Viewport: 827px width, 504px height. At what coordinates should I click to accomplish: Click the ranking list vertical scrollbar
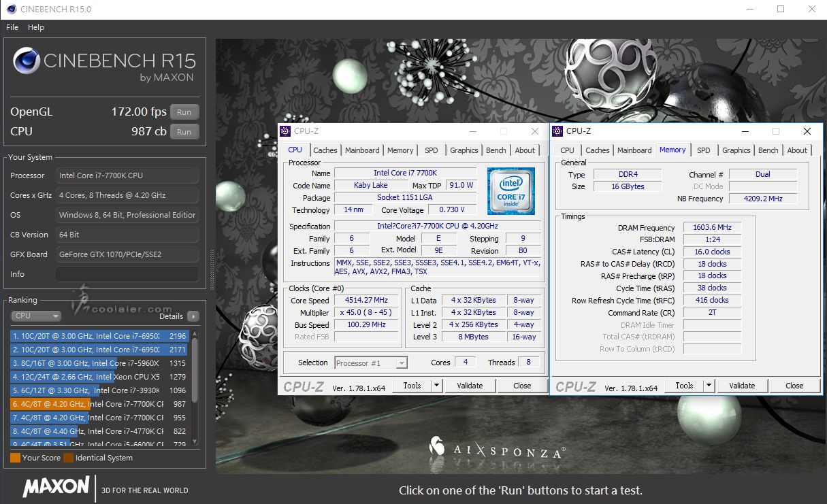[x=195, y=386]
